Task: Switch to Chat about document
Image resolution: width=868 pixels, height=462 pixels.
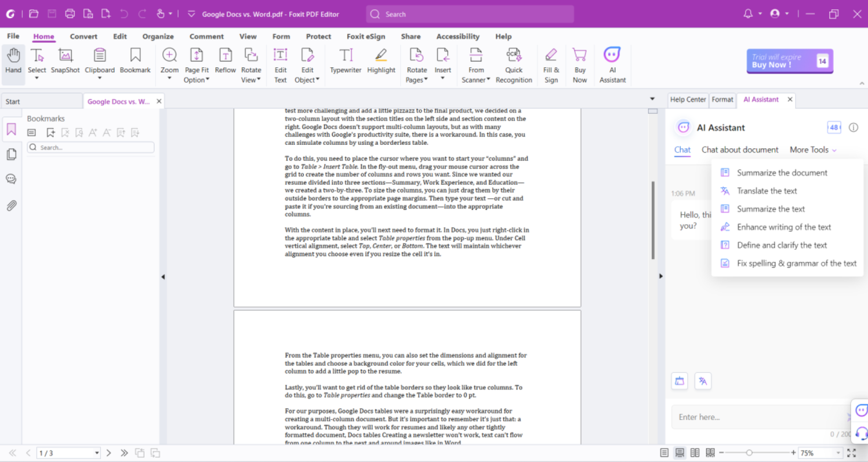Action: click(739, 150)
